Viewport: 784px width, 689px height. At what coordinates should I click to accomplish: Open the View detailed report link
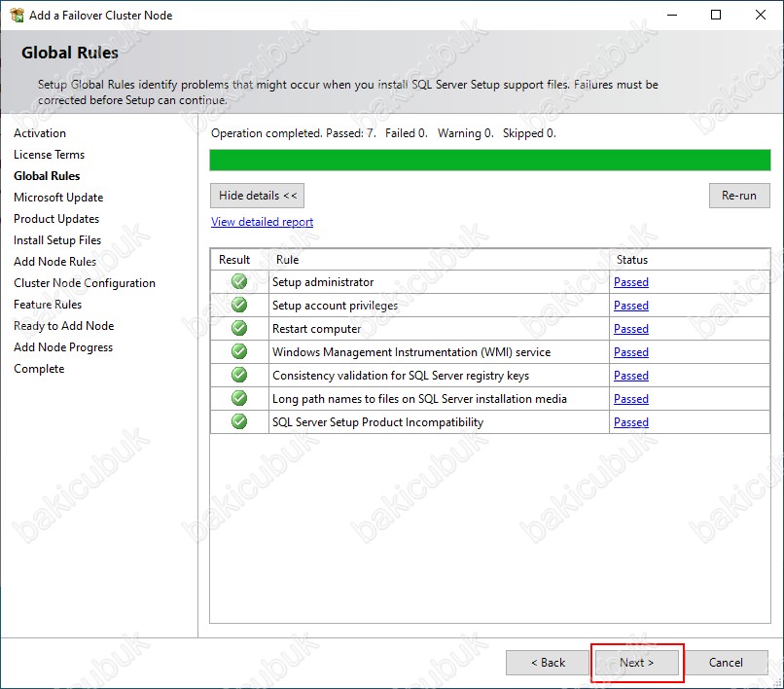[x=262, y=222]
